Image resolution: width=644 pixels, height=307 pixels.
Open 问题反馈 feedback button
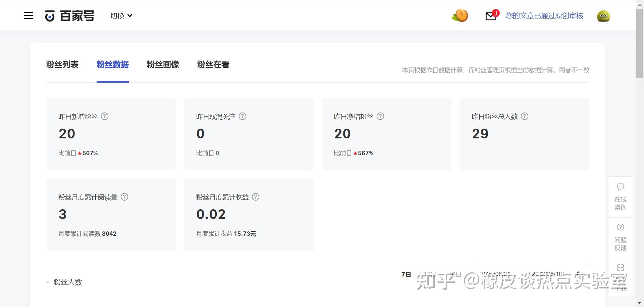(621, 238)
